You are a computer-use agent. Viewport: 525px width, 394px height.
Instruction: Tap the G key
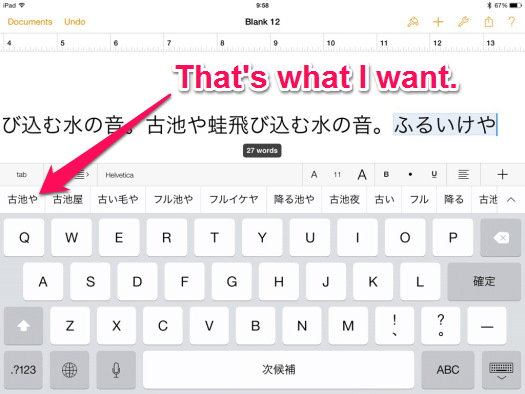[x=232, y=282]
